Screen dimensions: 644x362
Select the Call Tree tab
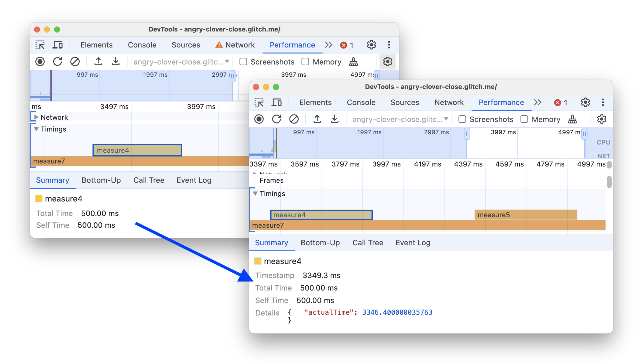pyautogui.click(x=367, y=242)
